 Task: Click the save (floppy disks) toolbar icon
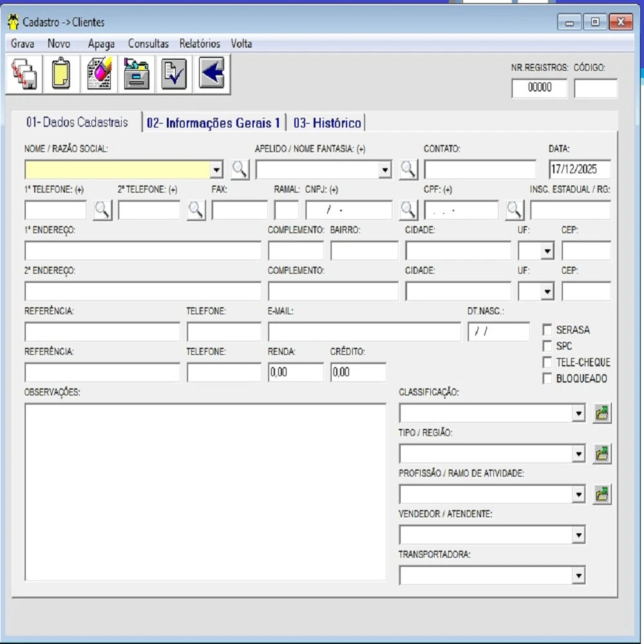pyautogui.click(x=24, y=75)
